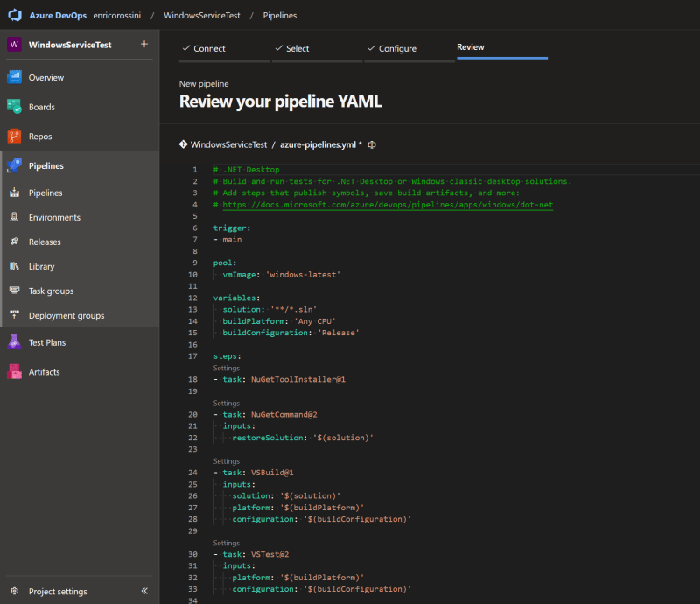Screen dimensions: 700x604
Task: Click the Pipelines sub-item icon
Action: (14, 193)
